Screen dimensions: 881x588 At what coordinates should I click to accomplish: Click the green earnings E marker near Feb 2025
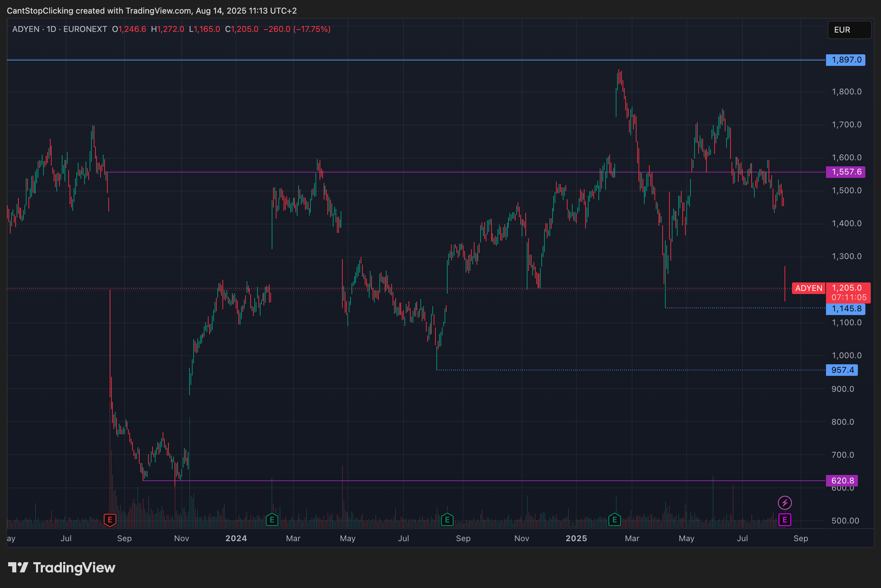pyautogui.click(x=614, y=520)
